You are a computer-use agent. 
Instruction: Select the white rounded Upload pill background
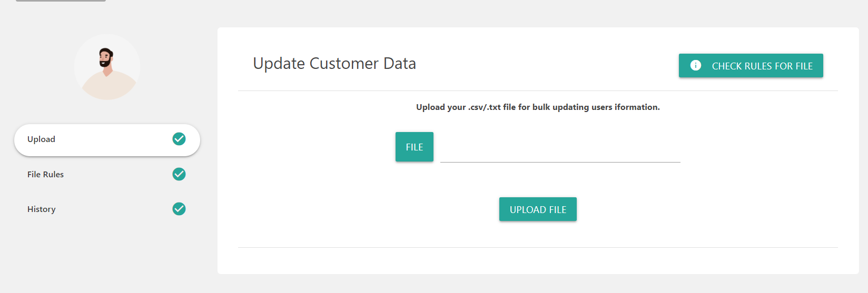[x=107, y=140]
